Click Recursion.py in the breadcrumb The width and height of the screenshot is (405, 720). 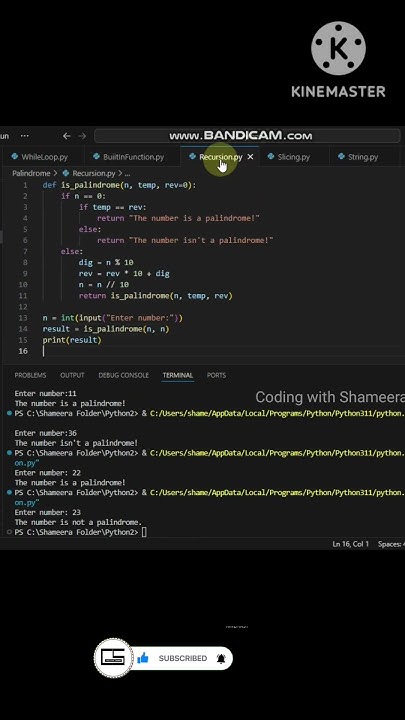coord(94,174)
